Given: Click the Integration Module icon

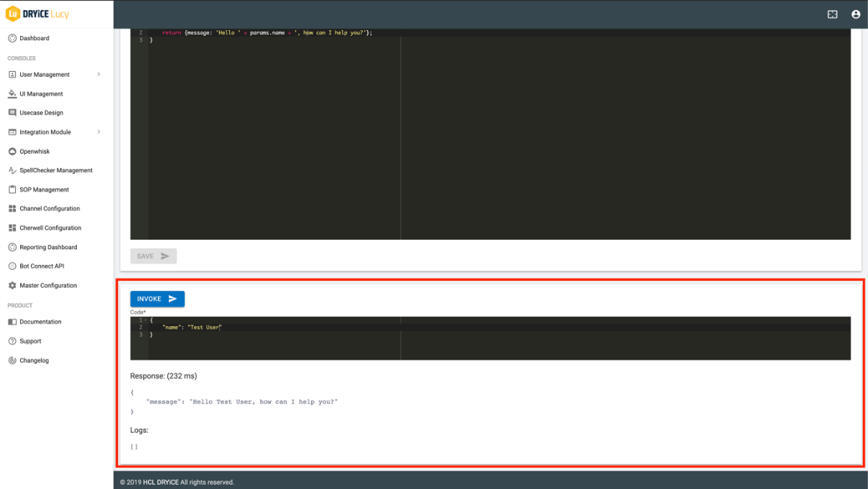Looking at the screenshot, I should click(12, 132).
